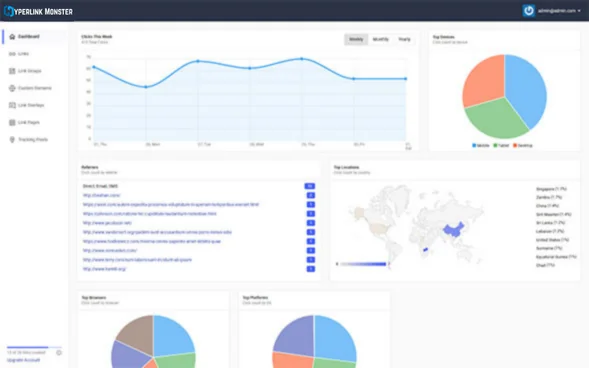Viewport: 589px width, 368px height.
Task: Open the Link Pages icon
Action: (12, 122)
